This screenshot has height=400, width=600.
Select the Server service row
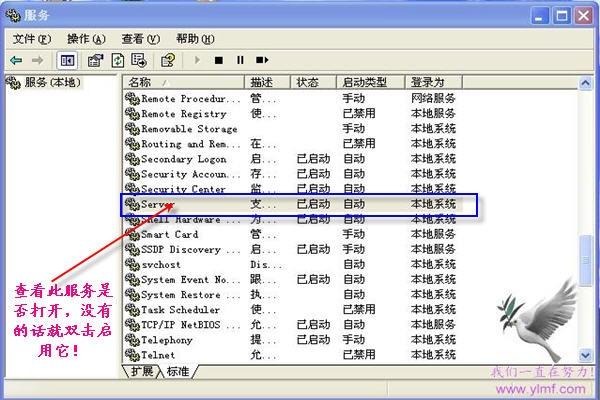point(299,204)
